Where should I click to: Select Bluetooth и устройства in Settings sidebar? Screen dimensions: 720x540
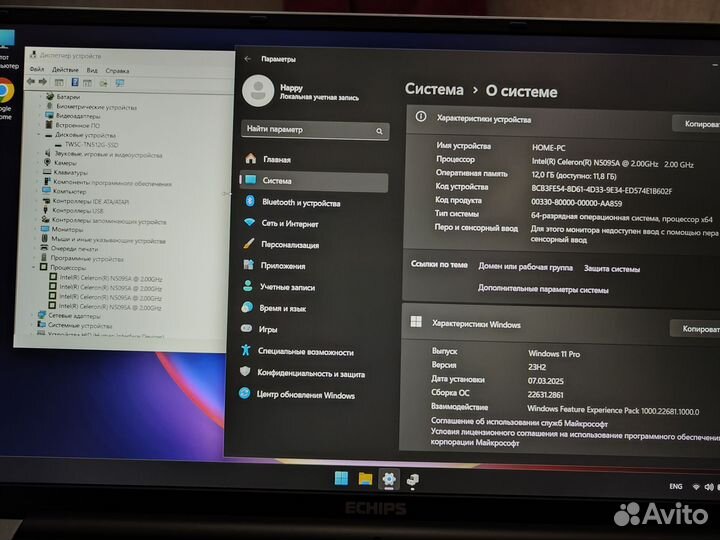(300, 201)
